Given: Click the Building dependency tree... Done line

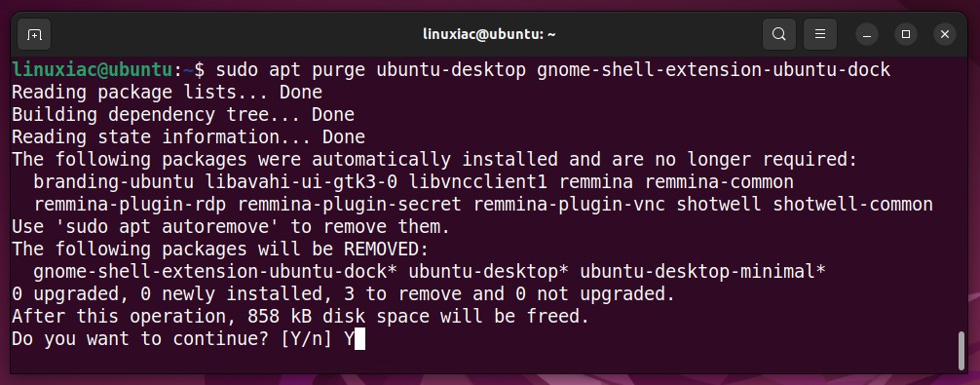Looking at the screenshot, I should pyautogui.click(x=183, y=115).
